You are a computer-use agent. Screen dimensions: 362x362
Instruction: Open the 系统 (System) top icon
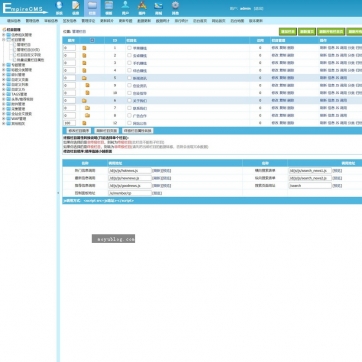tap(59, 8)
